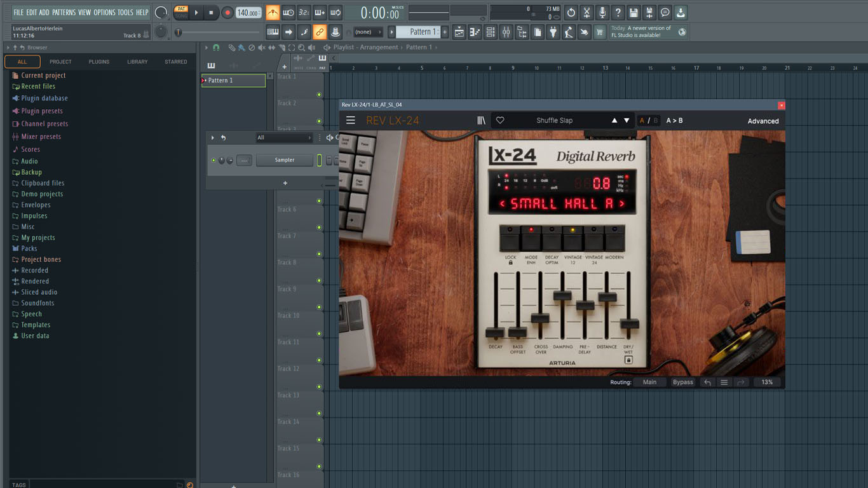Click the microphone one-click recording icon

point(602,12)
